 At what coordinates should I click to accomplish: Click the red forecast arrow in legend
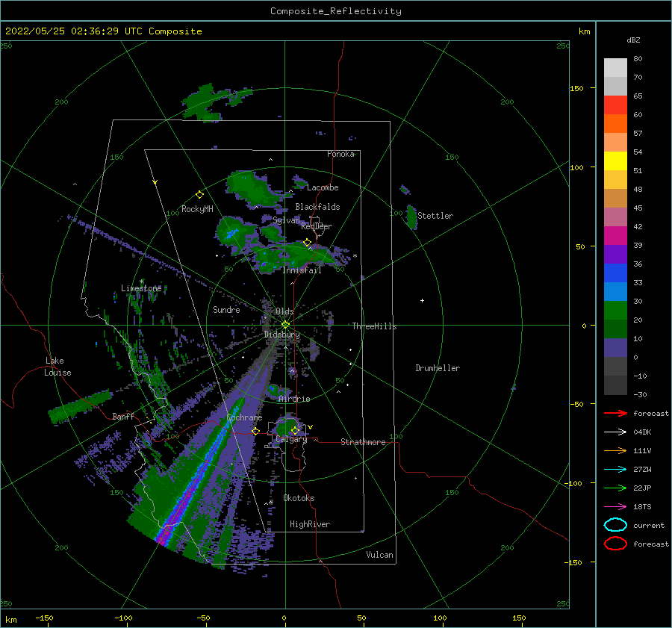point(615,413)
